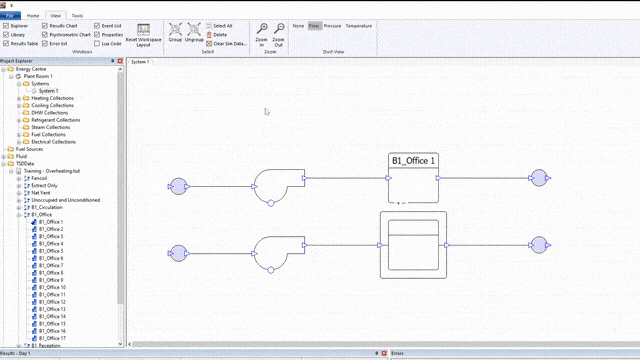
Task: Switch to the Home ribbon tab
Action: point(33,16)
